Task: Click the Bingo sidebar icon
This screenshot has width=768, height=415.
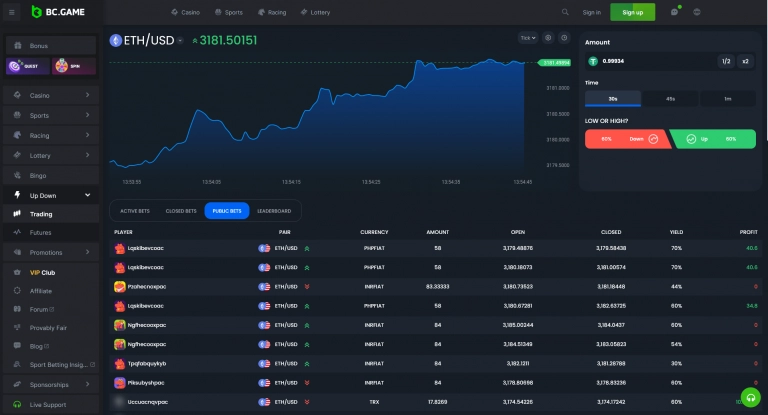Action: pyautogui.click(x=17, y=175)
